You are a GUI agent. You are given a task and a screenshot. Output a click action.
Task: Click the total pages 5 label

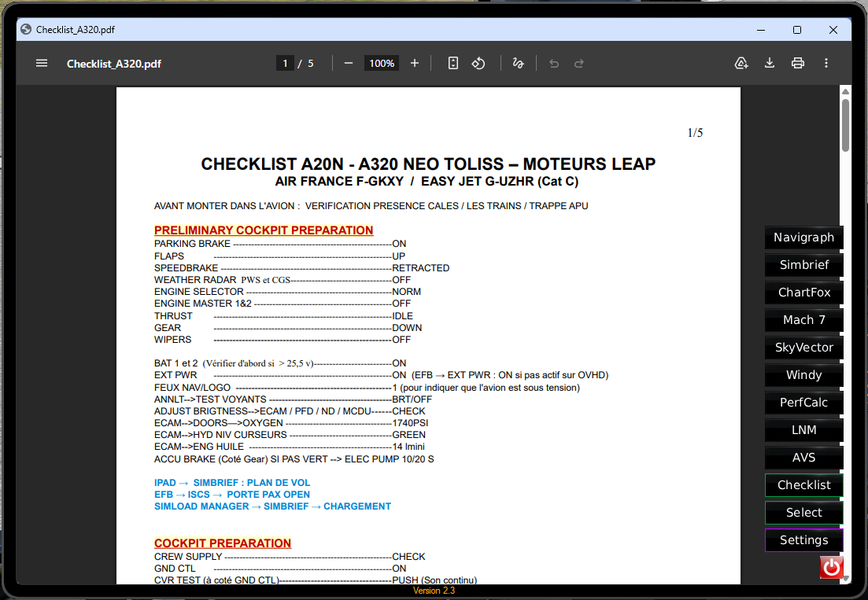pos(311,64)
